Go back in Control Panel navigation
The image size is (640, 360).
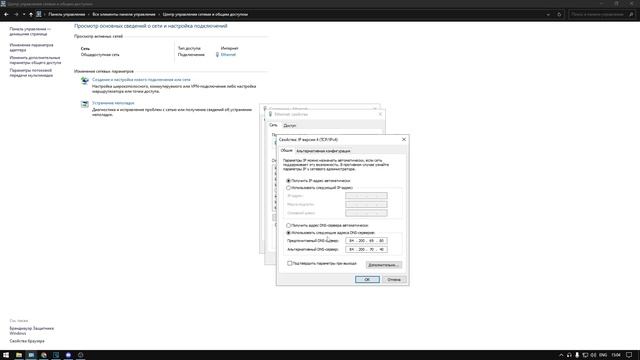pyautogui.click(x=7, y=14)
